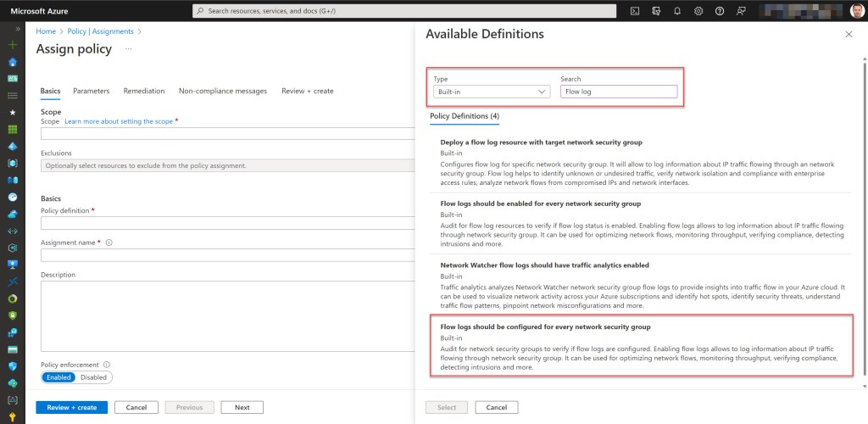Open the feedback icon in header
The width and height of the screenshot is (868, 424).
coord(742,11)
